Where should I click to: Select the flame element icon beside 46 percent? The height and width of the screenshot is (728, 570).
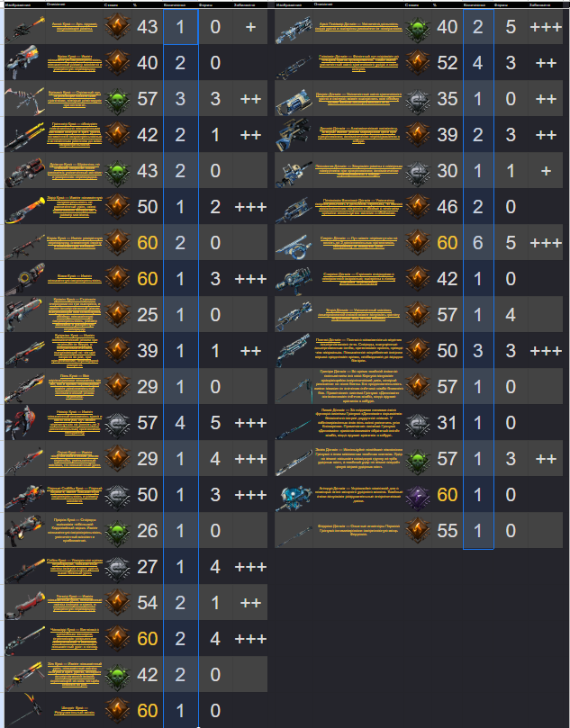(418, 207)
